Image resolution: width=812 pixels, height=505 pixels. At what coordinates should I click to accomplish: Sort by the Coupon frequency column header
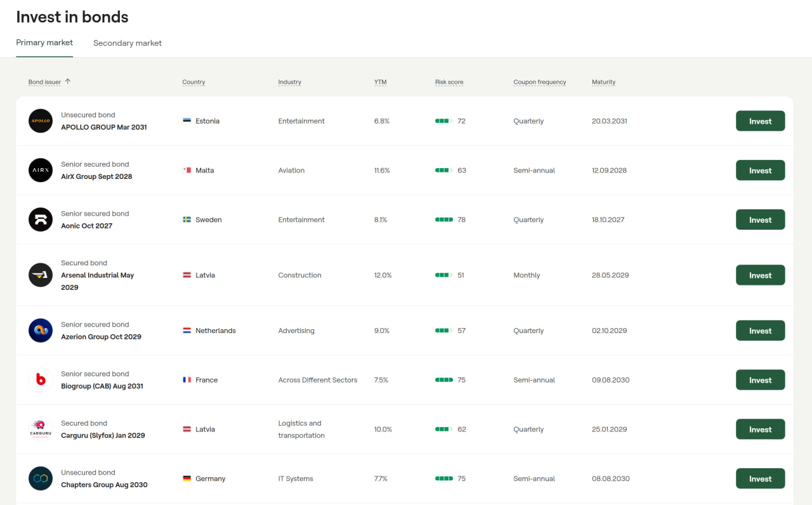pyautogui.click(x=540, y=82)
